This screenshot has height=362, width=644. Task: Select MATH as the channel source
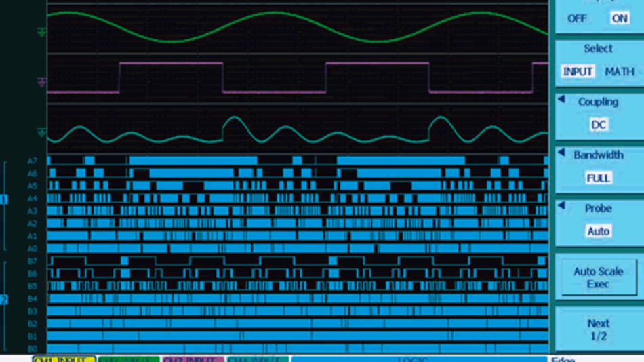point(619,71)
